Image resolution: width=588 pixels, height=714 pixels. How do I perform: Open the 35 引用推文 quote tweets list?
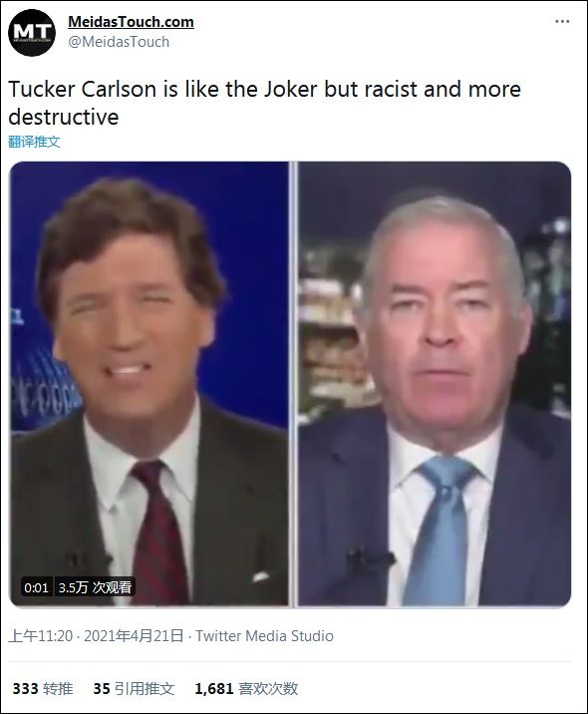[134, 688]
